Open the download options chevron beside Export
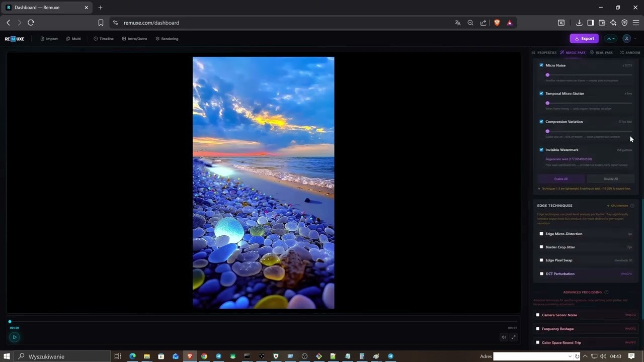 pos(610,38)
